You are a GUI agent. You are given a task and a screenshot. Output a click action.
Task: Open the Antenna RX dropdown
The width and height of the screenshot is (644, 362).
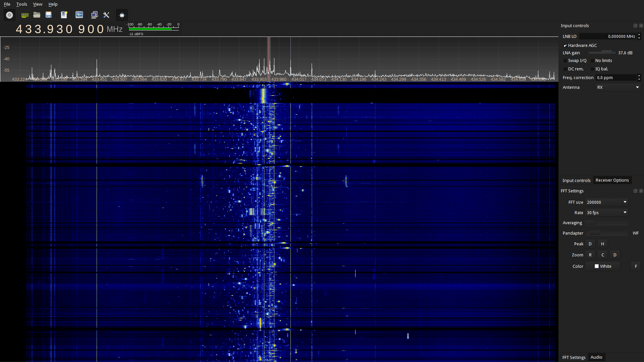[x=618, y=87]
